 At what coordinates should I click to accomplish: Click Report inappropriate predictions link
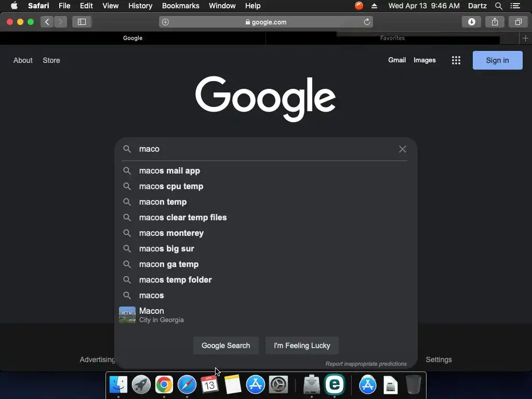click(366, 364)
